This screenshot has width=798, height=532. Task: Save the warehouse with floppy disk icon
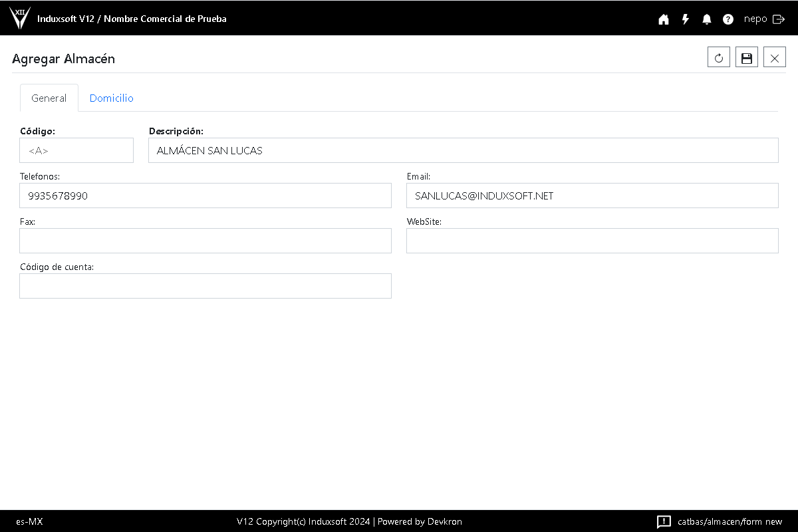(x=747, y=58)
